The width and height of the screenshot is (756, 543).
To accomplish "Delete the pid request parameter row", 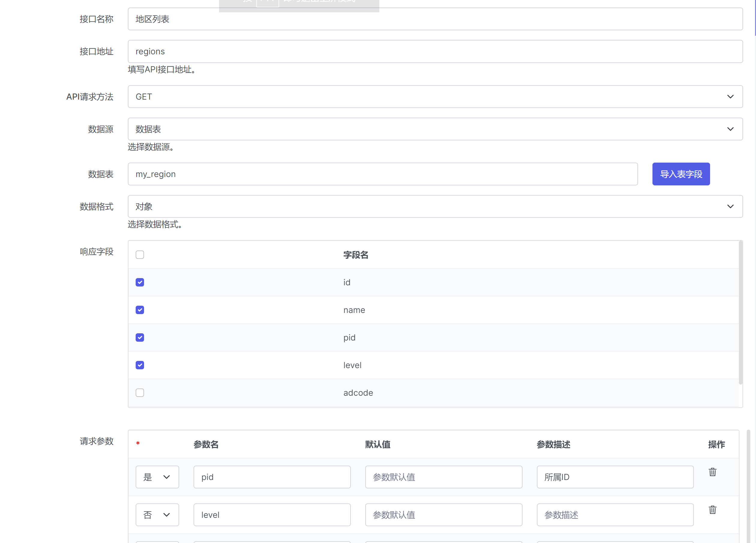I will (712, 472).
